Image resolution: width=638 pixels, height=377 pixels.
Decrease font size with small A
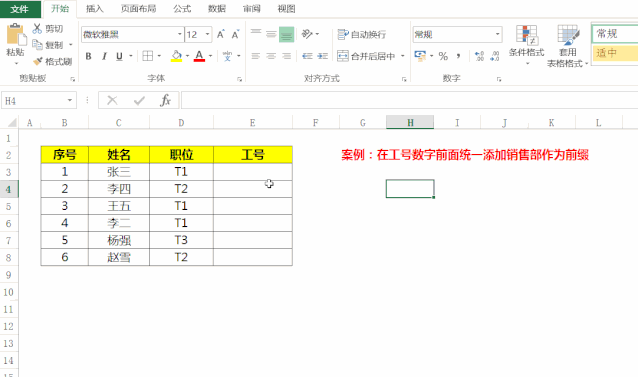pos(235,34)
